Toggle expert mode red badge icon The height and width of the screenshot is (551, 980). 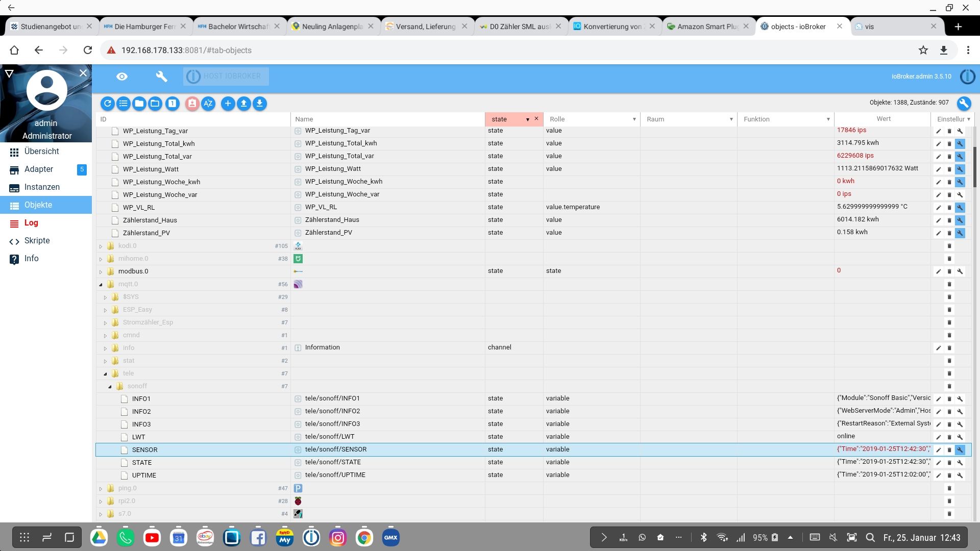[x=192, y=104]
